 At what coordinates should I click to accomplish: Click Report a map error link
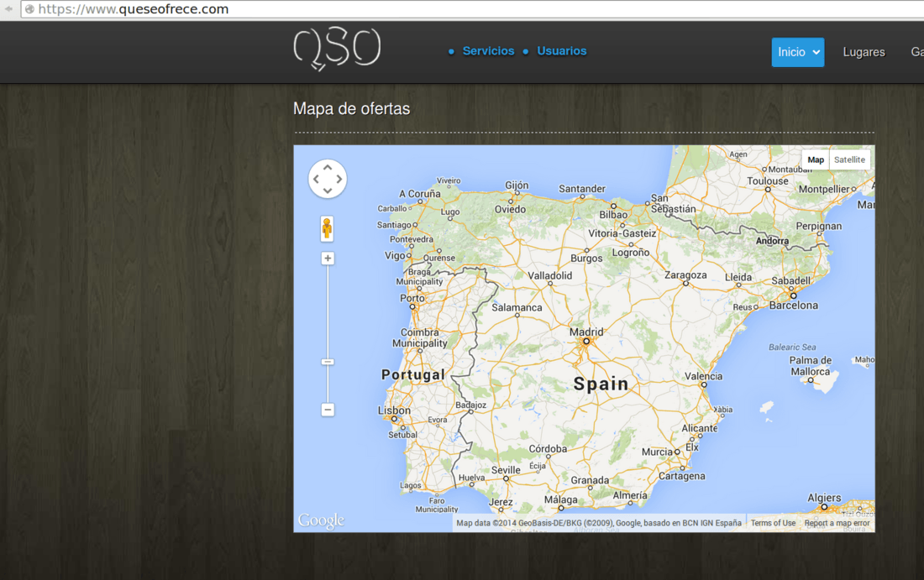[x=837, y=523]
